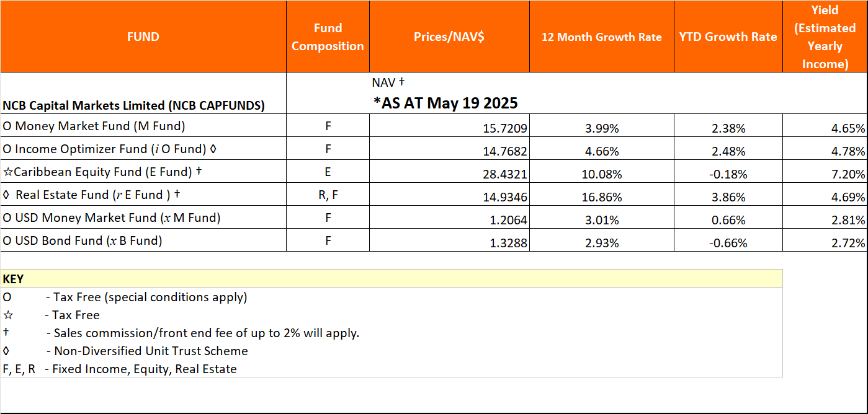Select USD Bond Fund (x B Fund) name

pyautogui.click(x=83, y=240)
